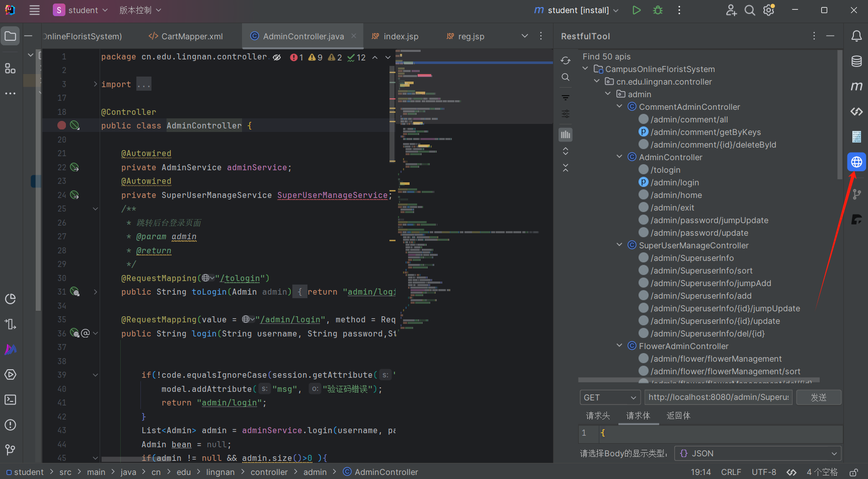This screenshot has width=868, height=479.
Task: Close the AdminController.java tab
Action: click(354, 36)
